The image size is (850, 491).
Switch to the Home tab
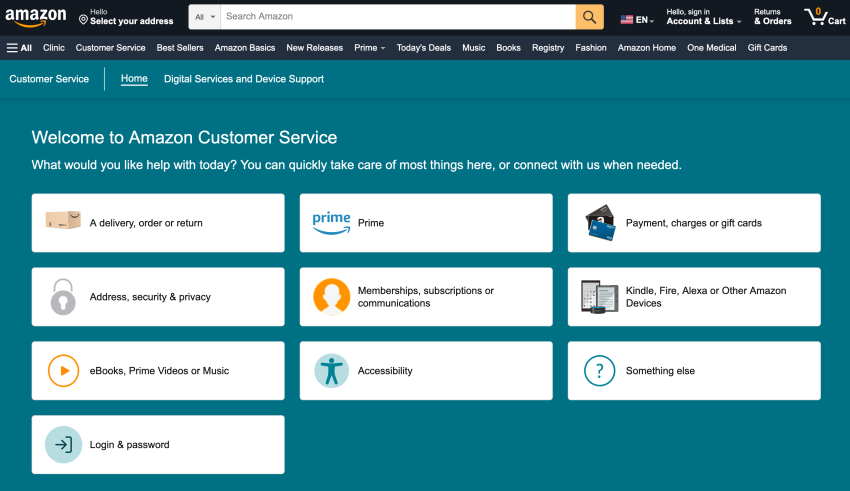pos(134,79)
